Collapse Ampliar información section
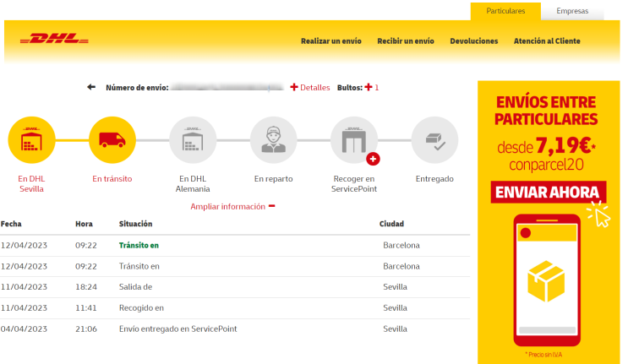The height and width of the screenshot is (364, 628). click(x=232, y=206)
